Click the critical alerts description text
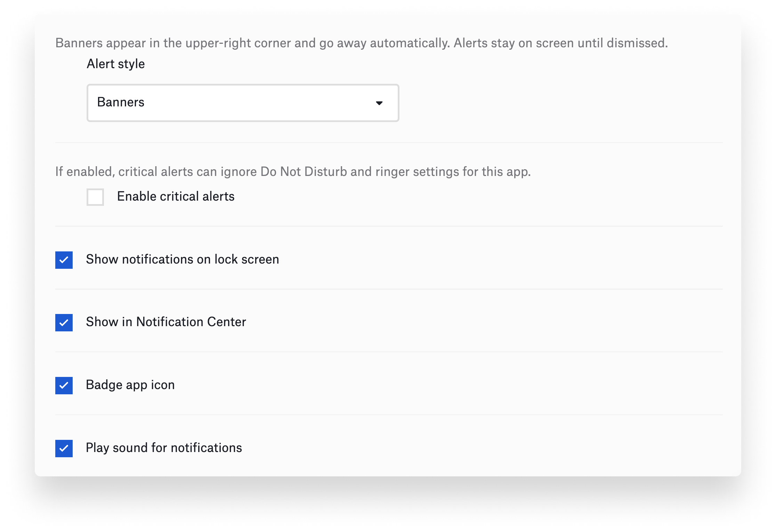This screenshot has height=532, width=776. [293, 171]
